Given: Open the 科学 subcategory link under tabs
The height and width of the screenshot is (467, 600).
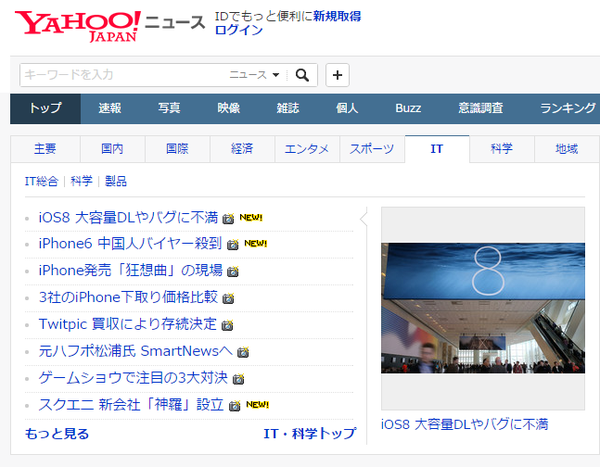Looking at the screenshot, I should (x=82, y=181).
